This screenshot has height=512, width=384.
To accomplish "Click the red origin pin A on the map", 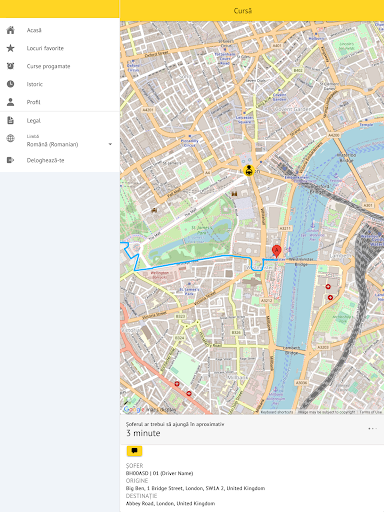I will [276, 251].
